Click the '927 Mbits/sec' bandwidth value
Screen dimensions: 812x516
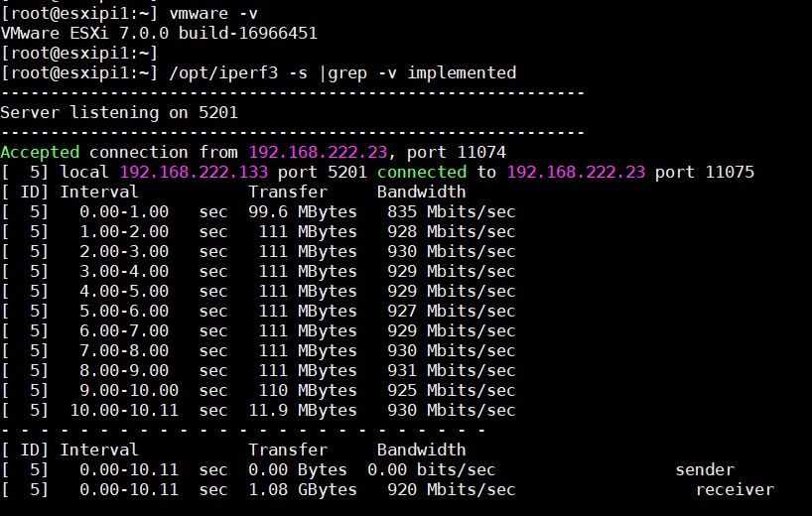click(451, 311)
